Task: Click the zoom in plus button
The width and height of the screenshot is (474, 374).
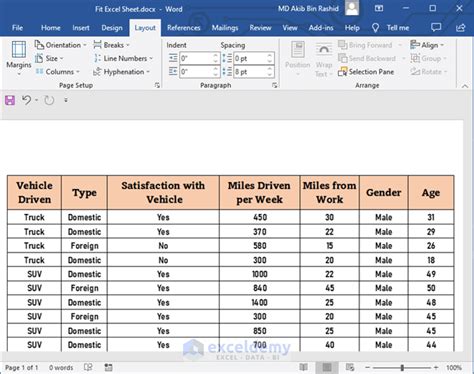Action: pyautogui.click(x=436, y=367)
